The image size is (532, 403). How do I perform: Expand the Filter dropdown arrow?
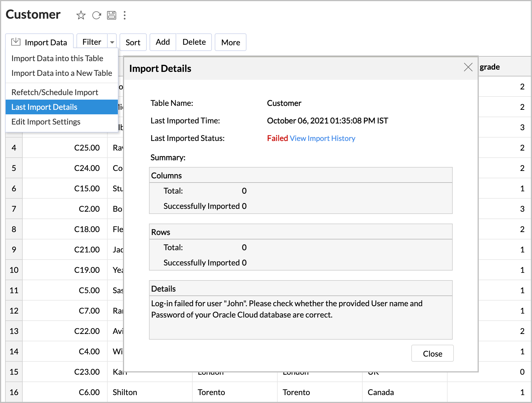click(112, 42)
